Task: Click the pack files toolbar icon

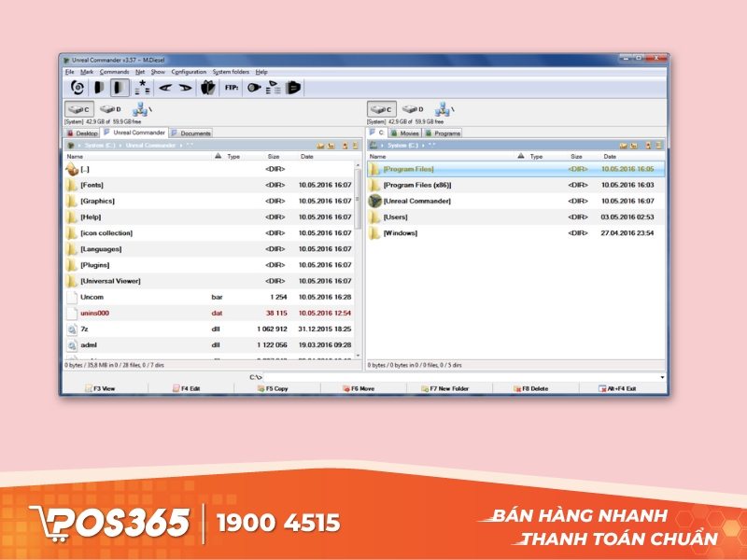Action: pyautogui.click(x=208, y=88)
